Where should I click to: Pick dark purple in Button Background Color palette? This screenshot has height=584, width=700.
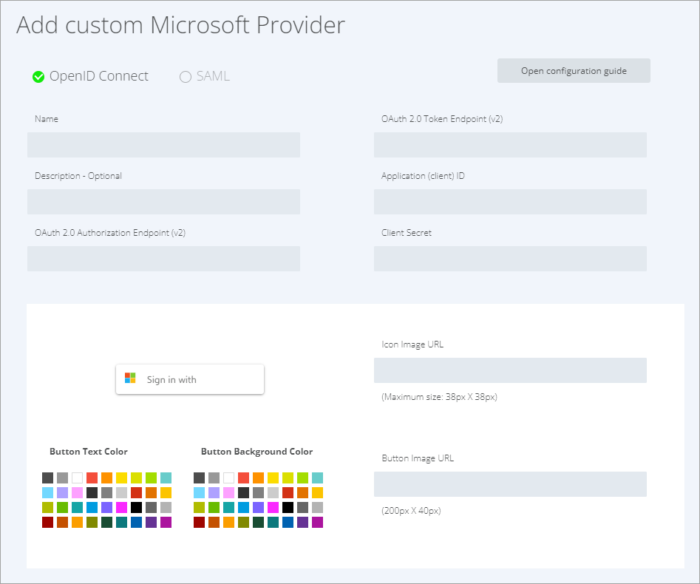point(303,522)
